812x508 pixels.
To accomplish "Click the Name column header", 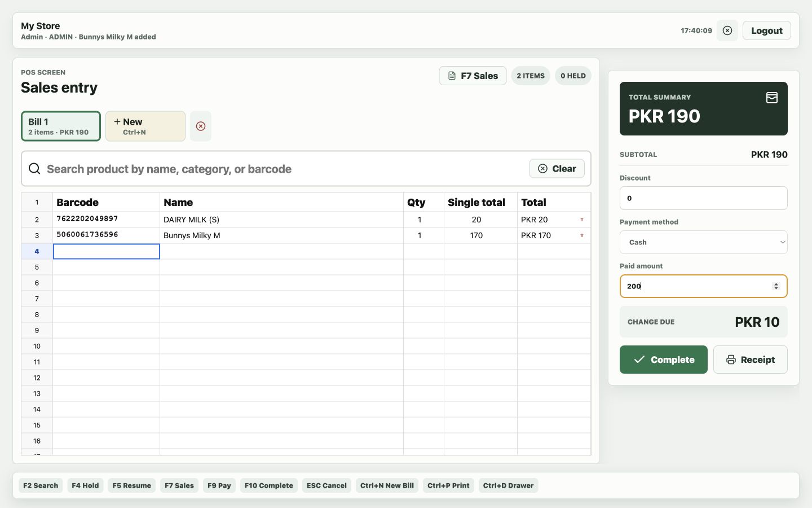I will click(282, 202).
